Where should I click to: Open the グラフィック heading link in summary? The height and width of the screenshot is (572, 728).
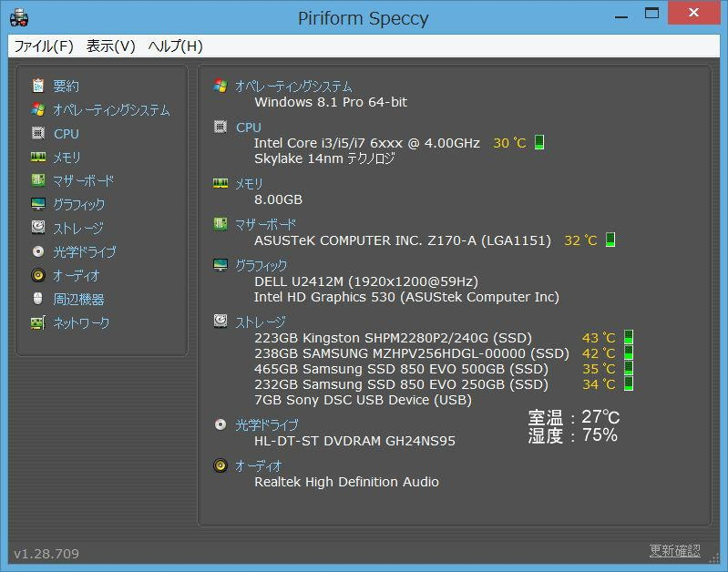click(261, 266)
